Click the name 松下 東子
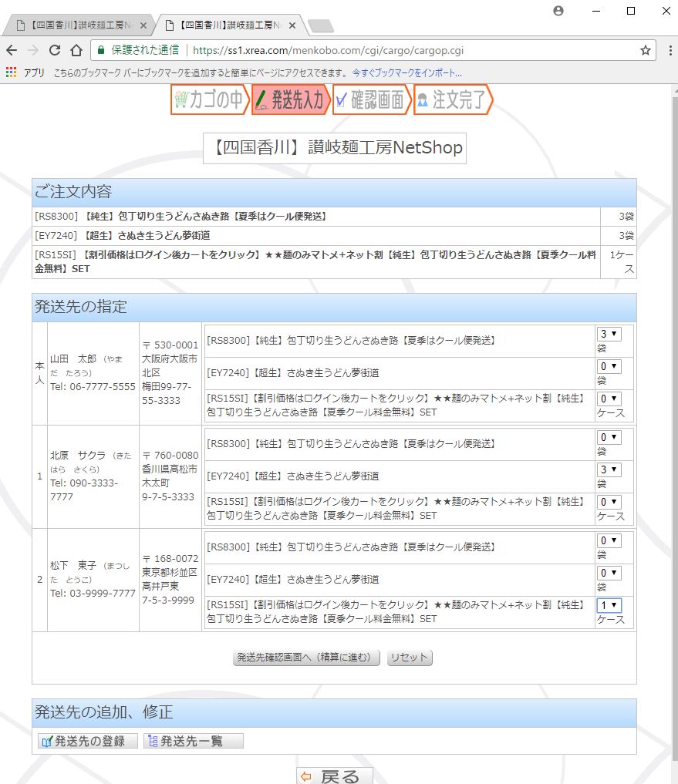This screenshot has height=784, width=678. [73, 566]
